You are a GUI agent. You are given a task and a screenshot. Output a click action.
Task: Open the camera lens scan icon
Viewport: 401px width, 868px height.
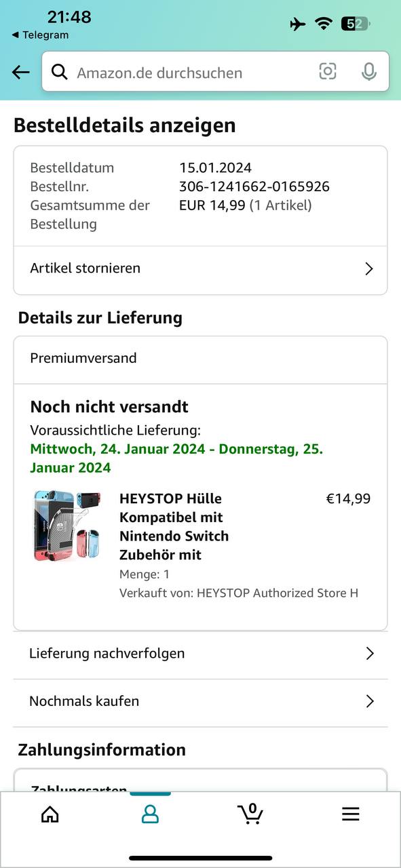pyautogui.click(x=328, y=71)
